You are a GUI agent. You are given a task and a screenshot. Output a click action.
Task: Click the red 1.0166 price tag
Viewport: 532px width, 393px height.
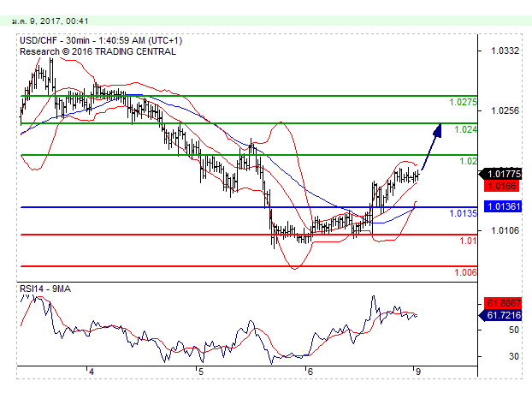(501, 186)
